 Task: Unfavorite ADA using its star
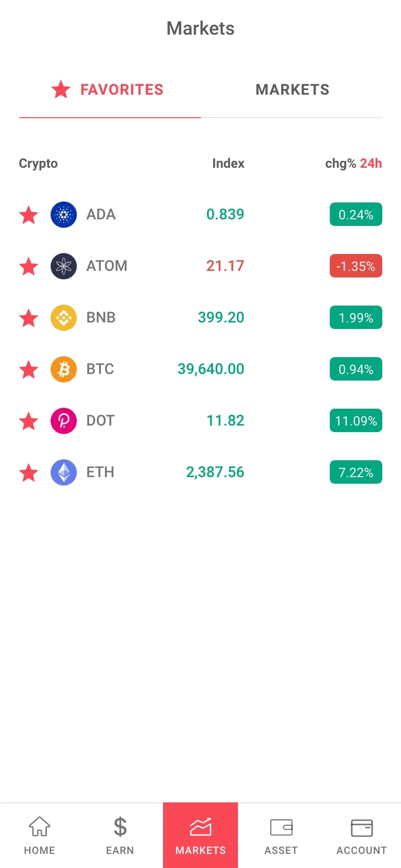pos(29,215)
